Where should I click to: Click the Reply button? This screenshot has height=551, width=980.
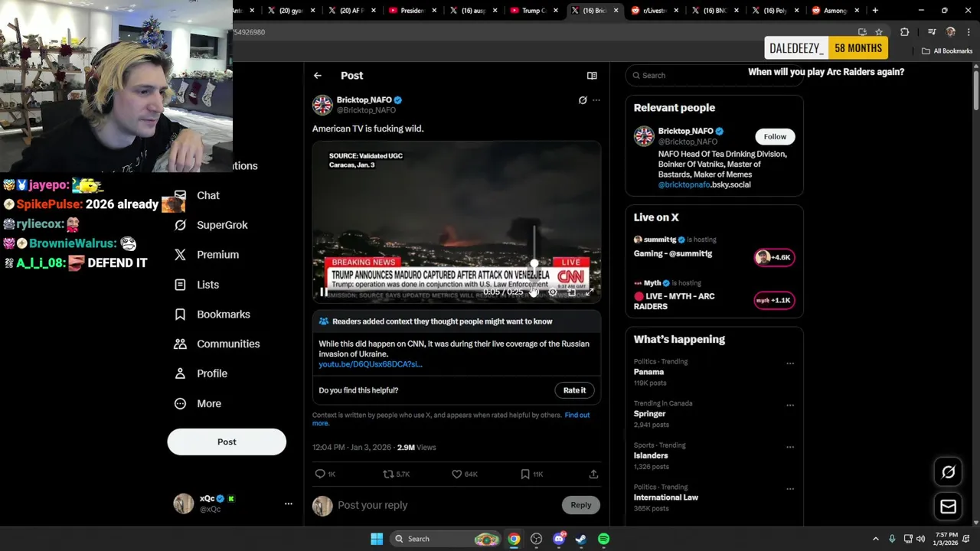point(581,505)
